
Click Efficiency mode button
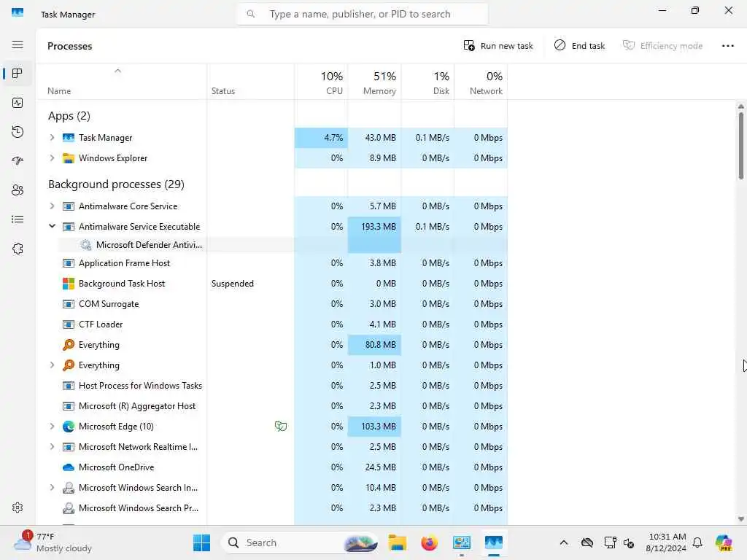[662, 46]
